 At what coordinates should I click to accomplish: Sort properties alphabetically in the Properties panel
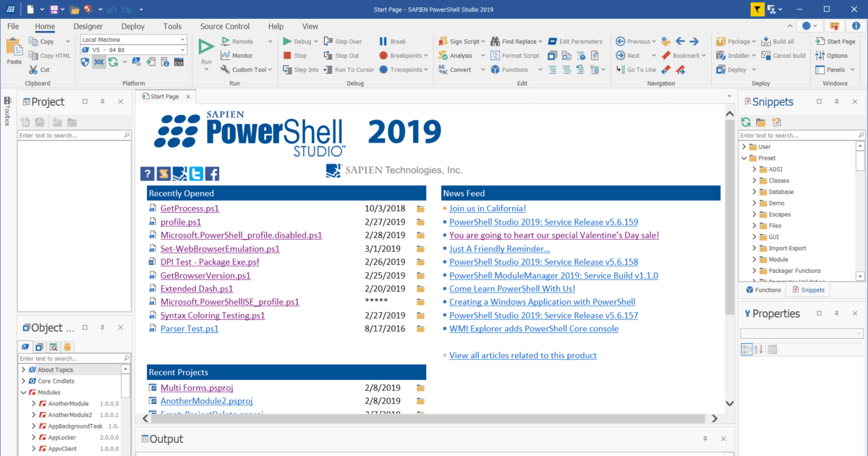pos(757,349)
